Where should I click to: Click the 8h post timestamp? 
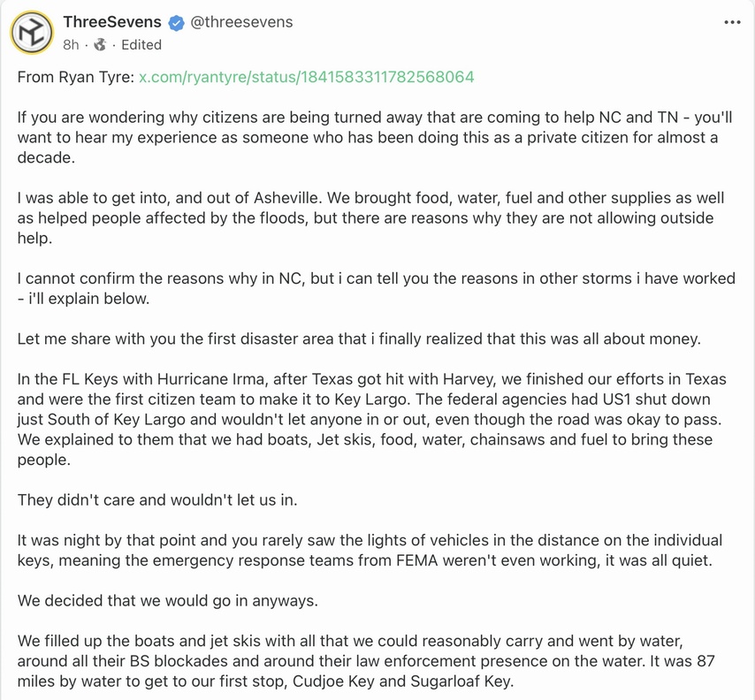[x=71, y=44]
